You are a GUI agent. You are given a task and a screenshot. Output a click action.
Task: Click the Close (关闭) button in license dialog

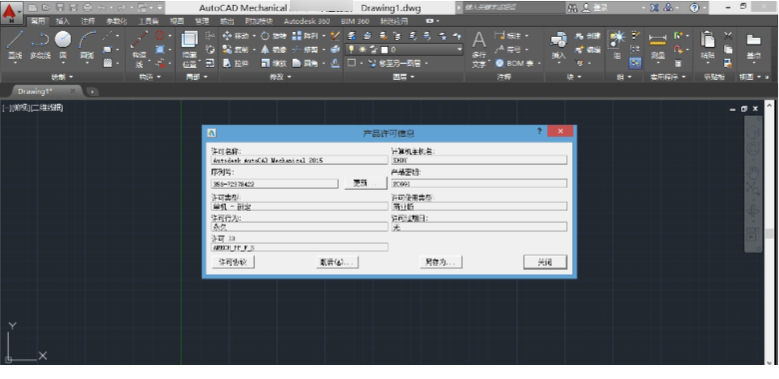[545, 262]
